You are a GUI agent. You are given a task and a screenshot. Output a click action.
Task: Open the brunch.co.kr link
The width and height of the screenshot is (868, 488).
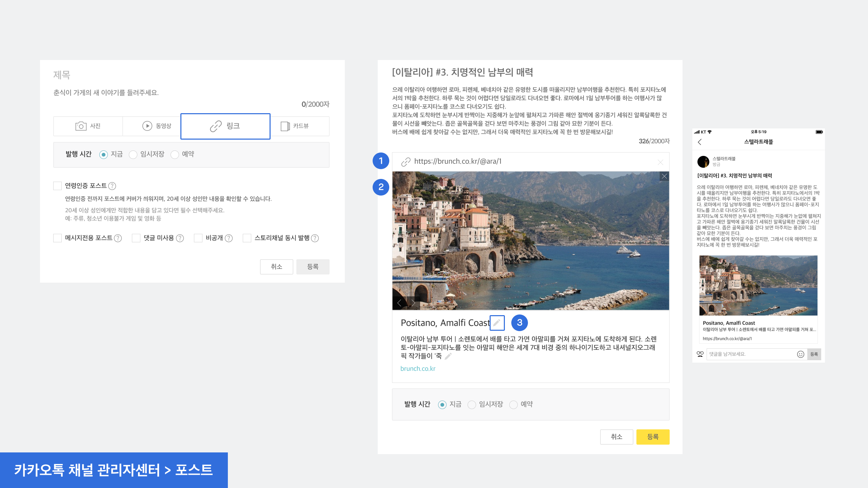coord(418,368)
